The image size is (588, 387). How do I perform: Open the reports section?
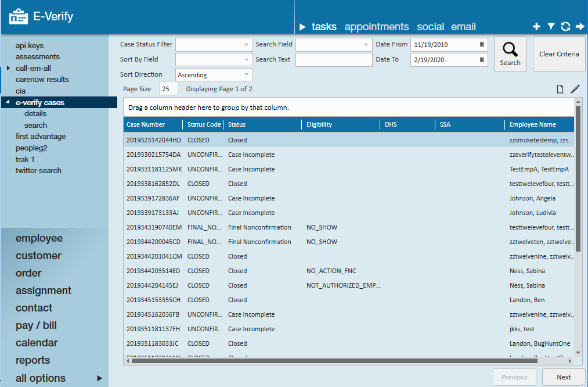coord(33,360)
